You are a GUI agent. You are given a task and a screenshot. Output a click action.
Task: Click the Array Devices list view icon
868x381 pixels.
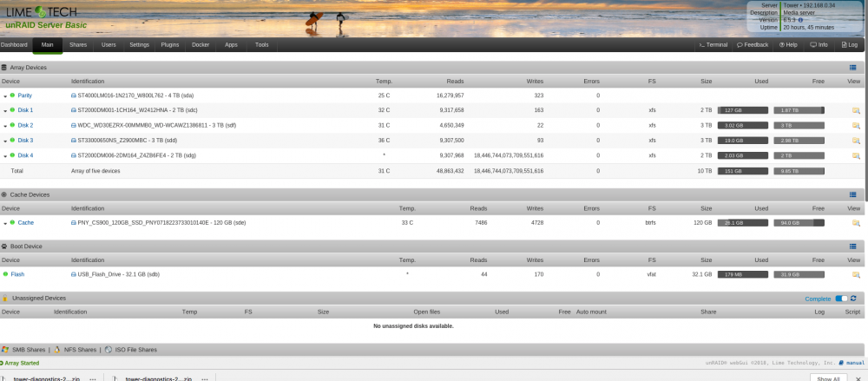(x=852, y=68)
